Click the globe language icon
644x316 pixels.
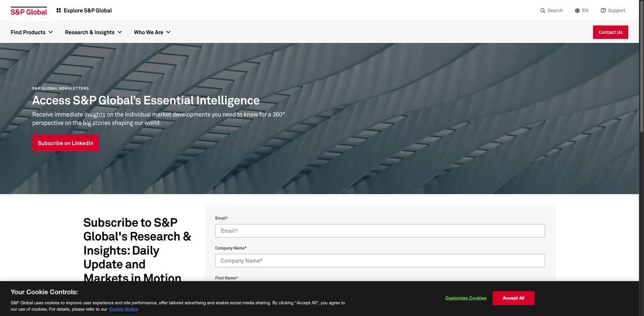click(577, 10)
